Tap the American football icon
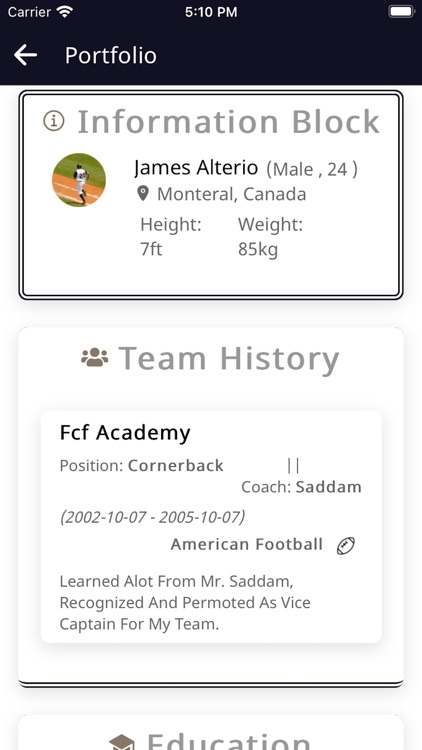Viewport: 422px width, 750px height. click(345, 545)
